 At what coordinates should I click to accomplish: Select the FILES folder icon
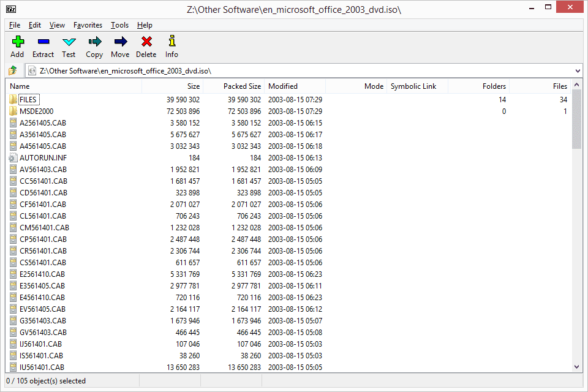coord(13,99)
